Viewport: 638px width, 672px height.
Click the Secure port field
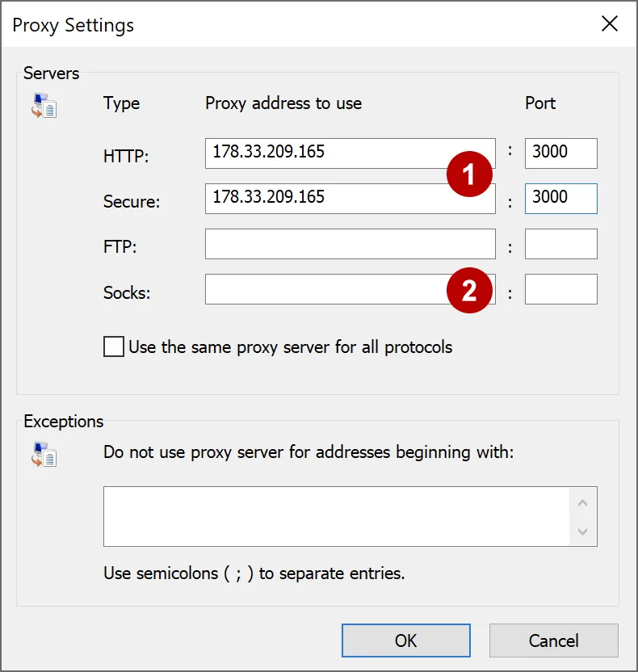coord(560,198)
